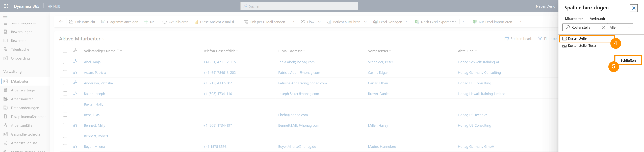Expand Bericht ausführen dropdown chevron
Image resolution: width=644 pixels, height=152 pixels.
pyautogui.click(x=365, y=22)
